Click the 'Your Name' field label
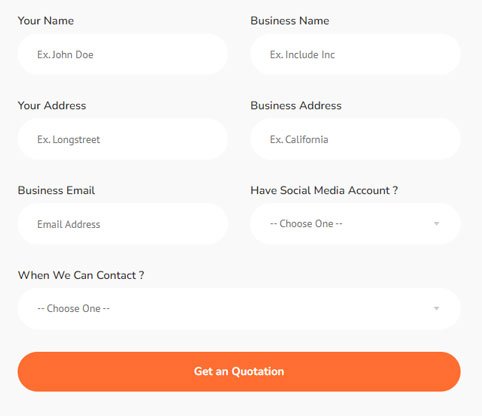 tap(46, 21)
